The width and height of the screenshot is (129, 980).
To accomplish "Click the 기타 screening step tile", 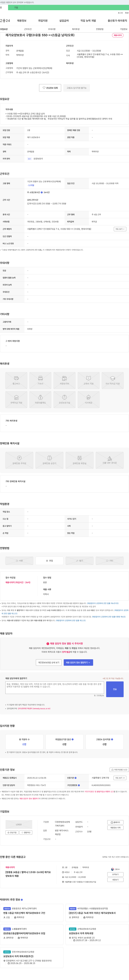I will point(110,561).
